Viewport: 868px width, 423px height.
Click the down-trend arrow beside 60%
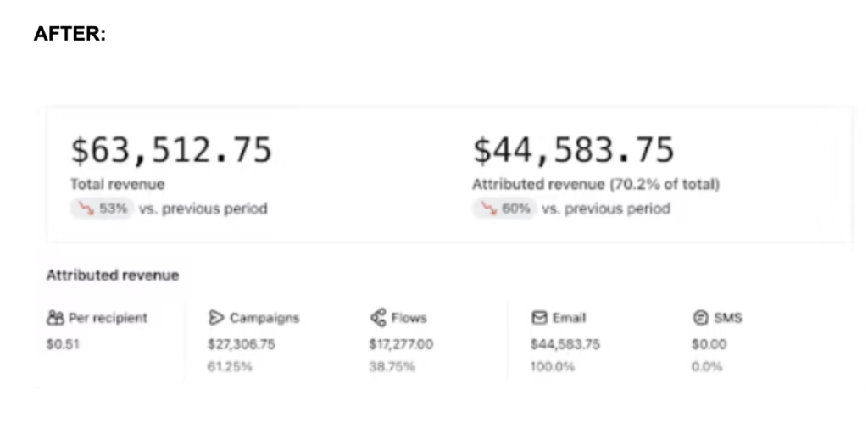coord(488,209)
